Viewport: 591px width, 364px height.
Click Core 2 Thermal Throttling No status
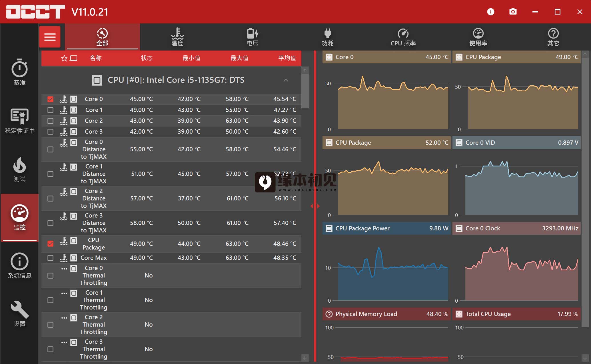149,325
